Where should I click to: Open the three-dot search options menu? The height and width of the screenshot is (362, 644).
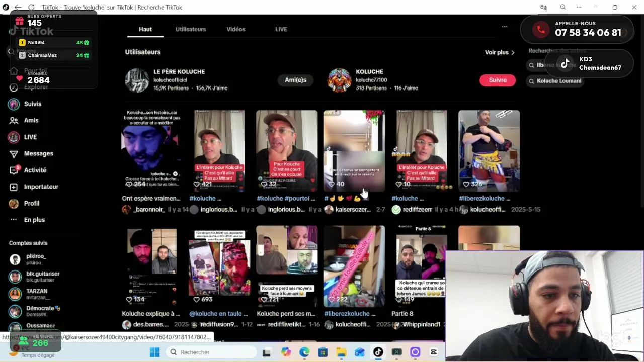pyautogui.click(x=505, y=27)
